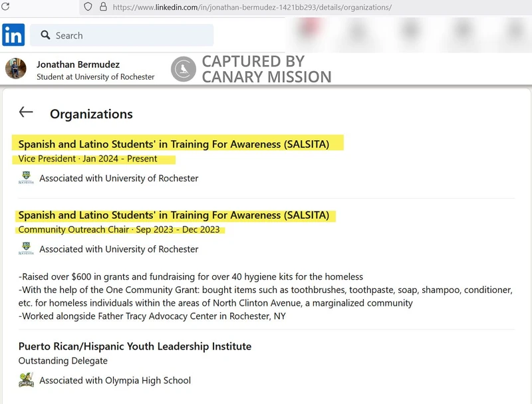Open the first SALSITA heading, Vice President entry

click(174, 144)
